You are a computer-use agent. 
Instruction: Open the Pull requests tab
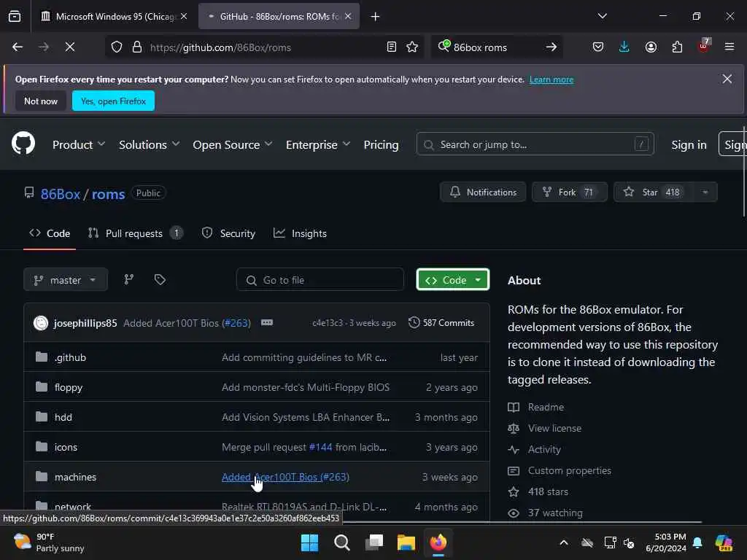click(x=135, y=233)
